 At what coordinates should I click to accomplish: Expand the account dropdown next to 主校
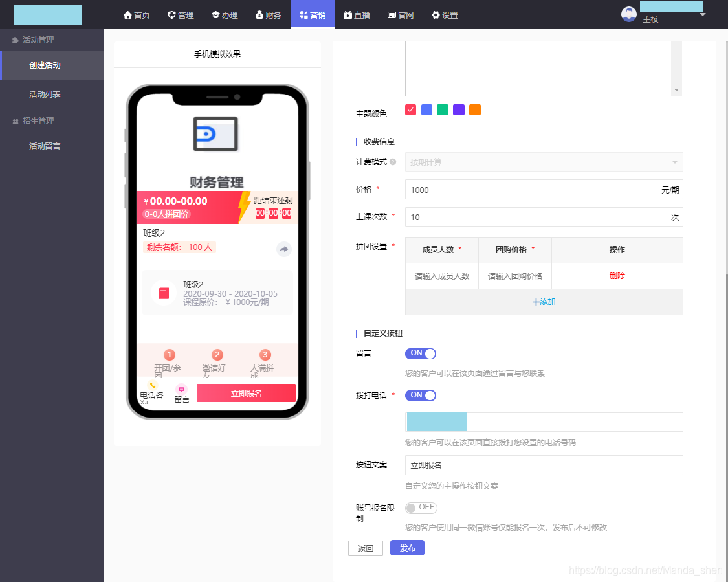coord(703,16)
